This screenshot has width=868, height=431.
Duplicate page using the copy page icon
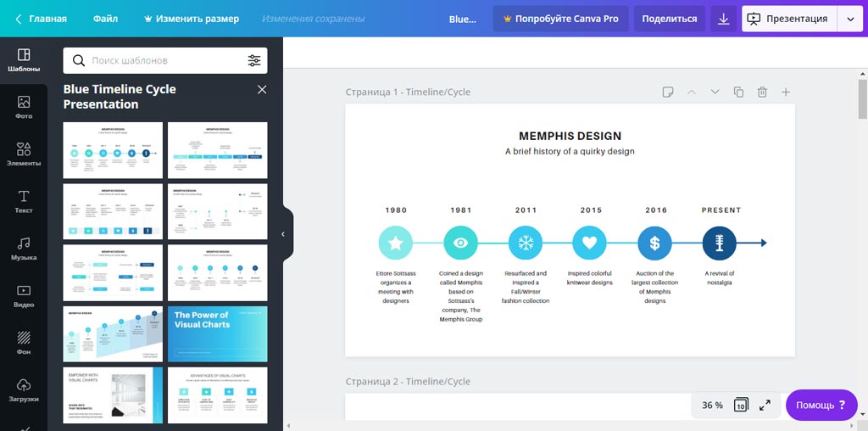click(738, 92)
